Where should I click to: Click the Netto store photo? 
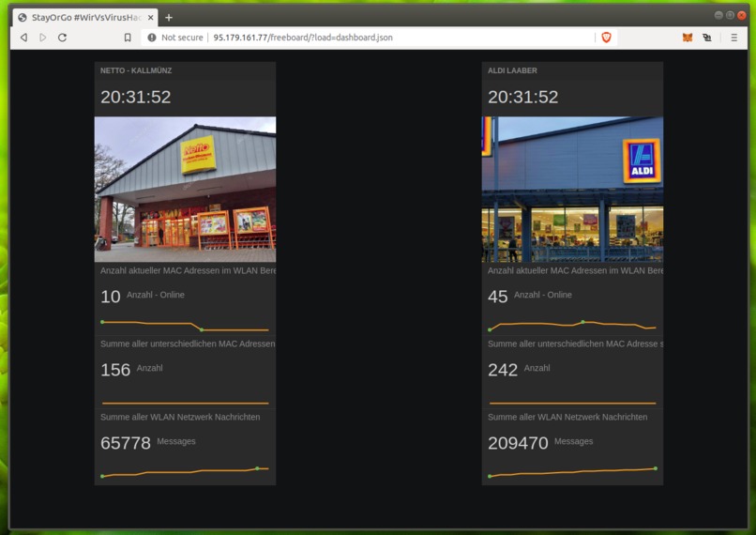(x=185, y=189)
